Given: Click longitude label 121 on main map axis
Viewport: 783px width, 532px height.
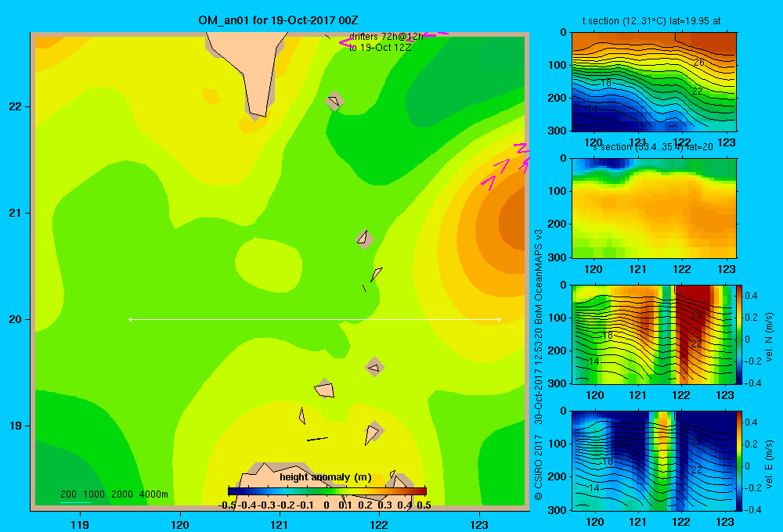Looking at the screenshot, I should 280,524.
